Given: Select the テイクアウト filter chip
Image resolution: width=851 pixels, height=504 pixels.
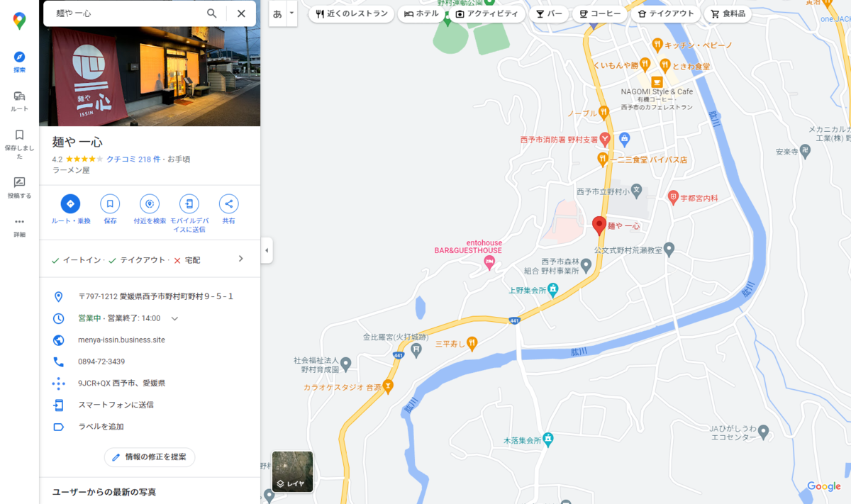Looking at the screenshot, I should pyautogui.click(x=665, y=13).
